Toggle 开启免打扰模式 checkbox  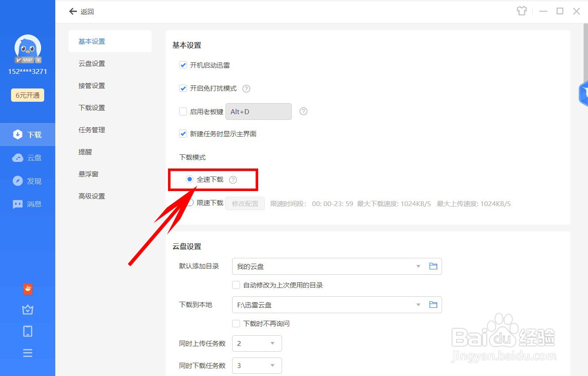(x=183, y=88)
